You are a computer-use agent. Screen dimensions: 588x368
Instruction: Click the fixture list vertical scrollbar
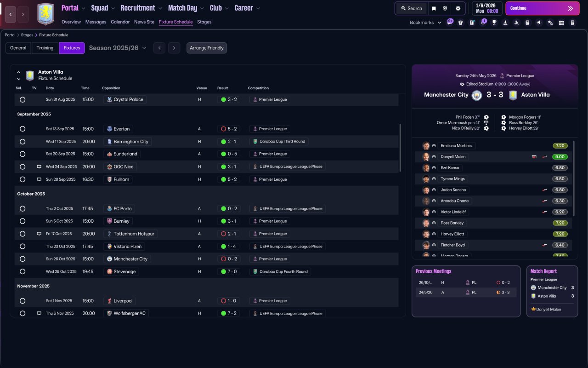(x=401, y=147)
